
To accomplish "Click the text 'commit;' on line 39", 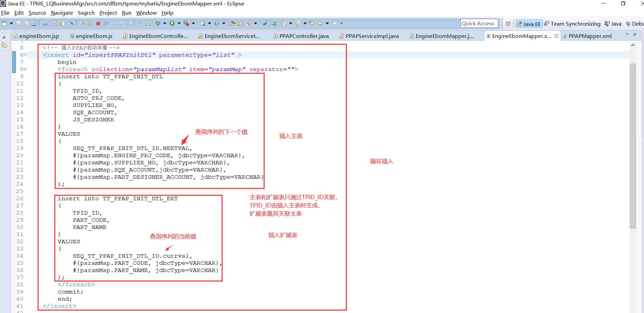I will [x=70, y=292].
